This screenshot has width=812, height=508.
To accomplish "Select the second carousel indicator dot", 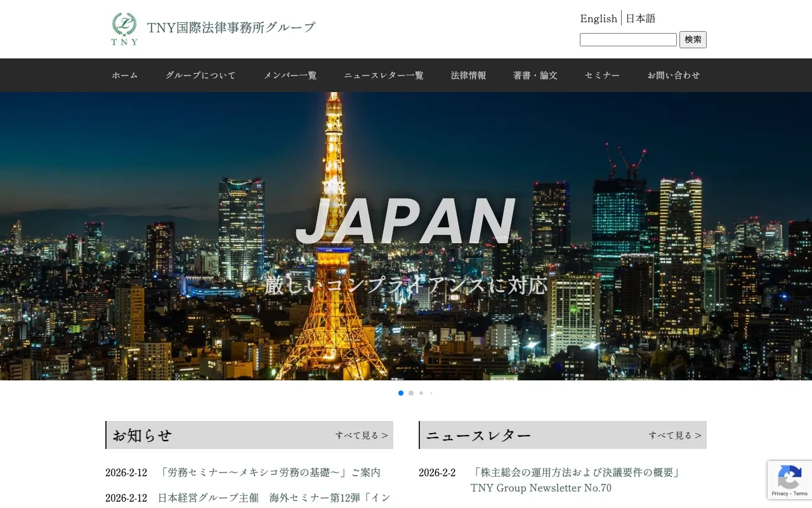I will coord(410,392).
